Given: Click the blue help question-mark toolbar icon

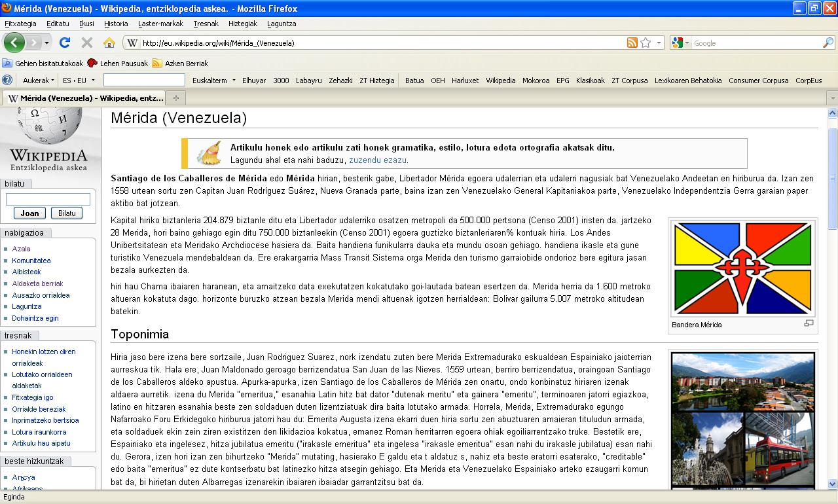Looking at the screenshot, I should (7, 81).
